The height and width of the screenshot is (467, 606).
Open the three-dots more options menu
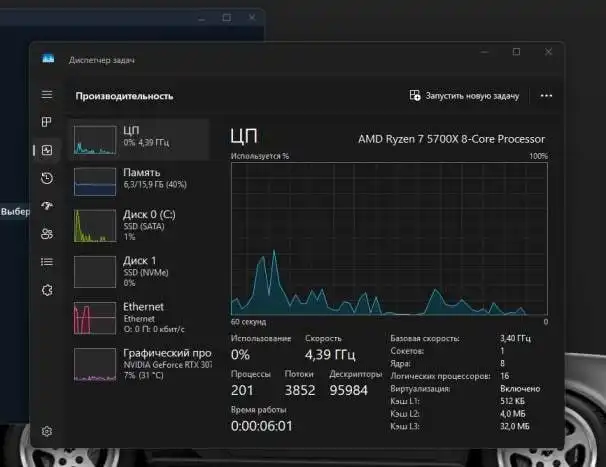(546, 95)
